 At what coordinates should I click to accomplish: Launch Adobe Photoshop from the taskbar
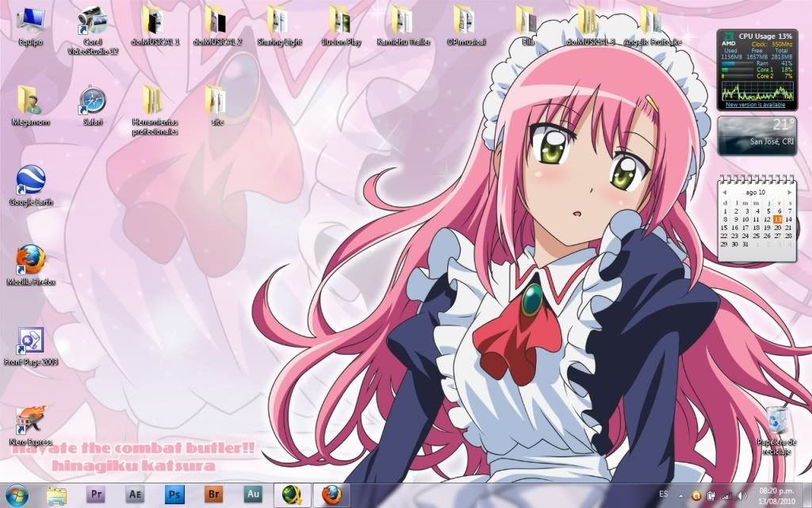(x=174, y=495)
